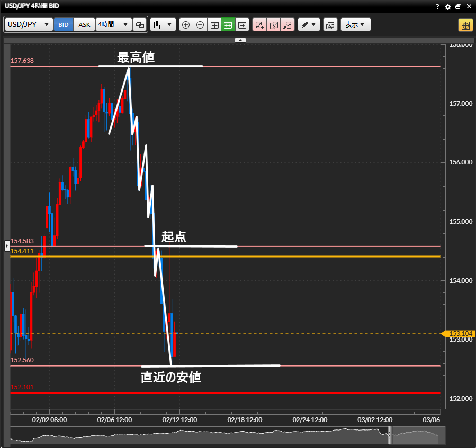Click the yellow crosshair target icon
Screen dimensions: 476x448
coord(465,25)
